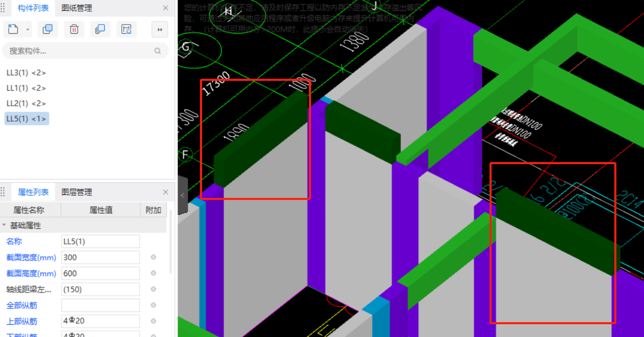Click the Delete component trash icon

(74, 29)
